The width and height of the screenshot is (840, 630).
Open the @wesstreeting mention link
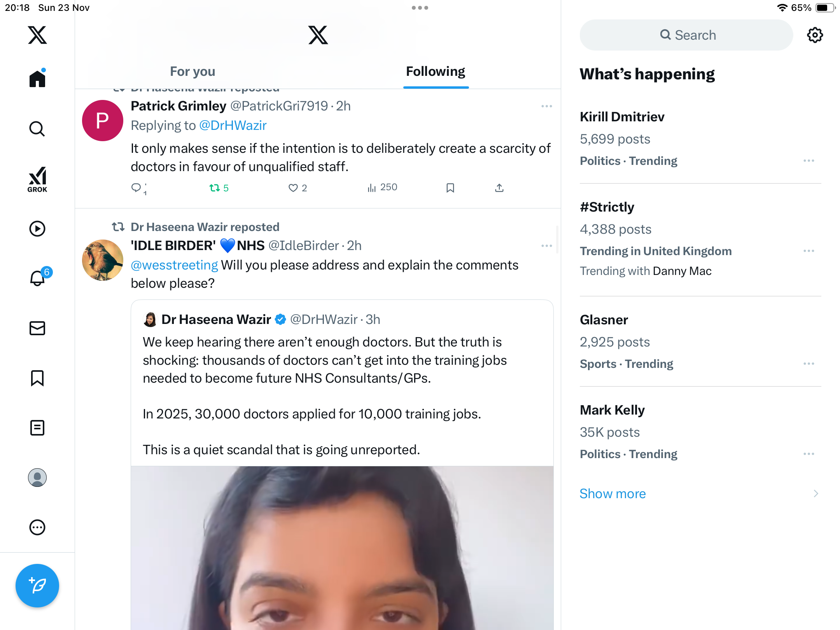tap(174, 265)
